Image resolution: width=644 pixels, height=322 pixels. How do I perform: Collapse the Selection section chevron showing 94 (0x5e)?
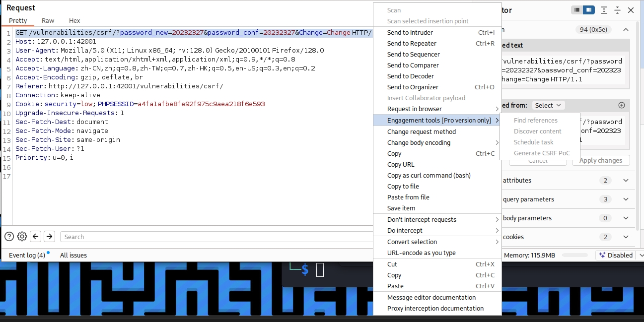click(x=626, y=30)
